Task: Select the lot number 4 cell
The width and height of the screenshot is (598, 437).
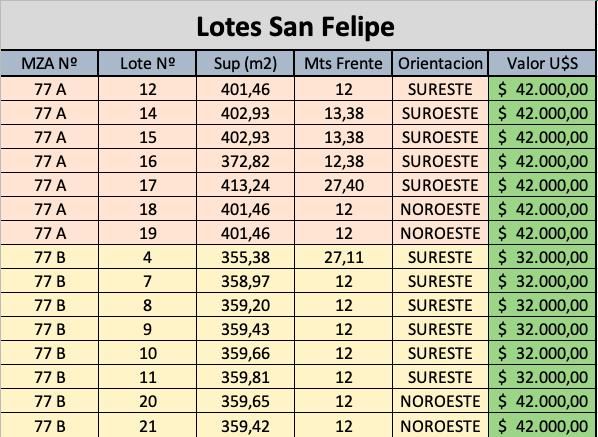Action: [x=147, y=257]
